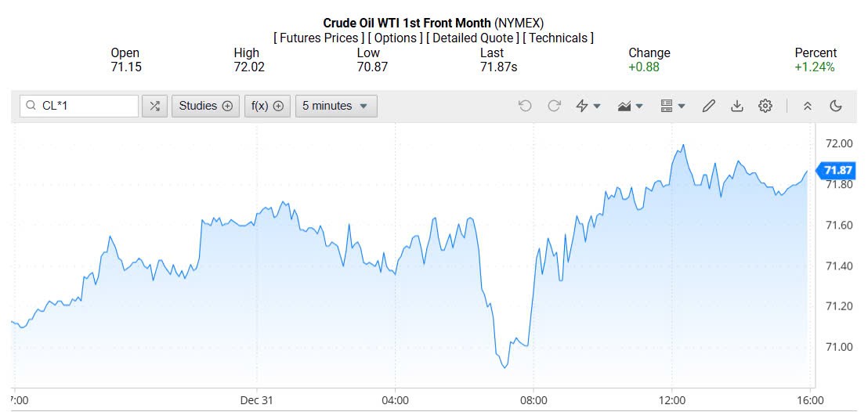Open the Detailed Quote link

coord(473,38)
